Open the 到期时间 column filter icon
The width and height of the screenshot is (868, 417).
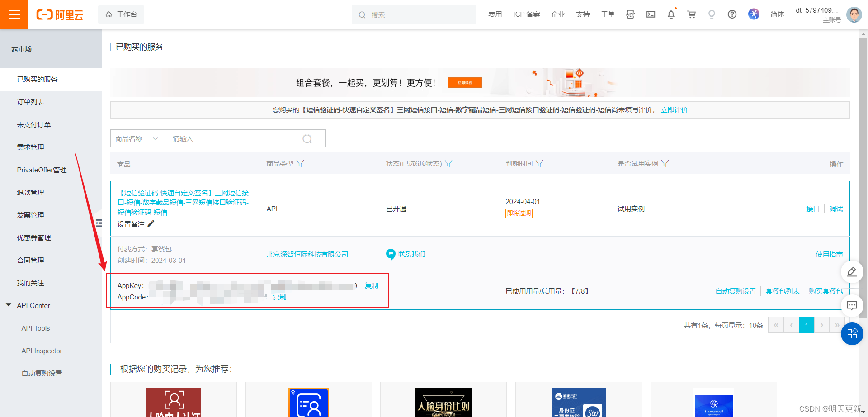[539, 164]
